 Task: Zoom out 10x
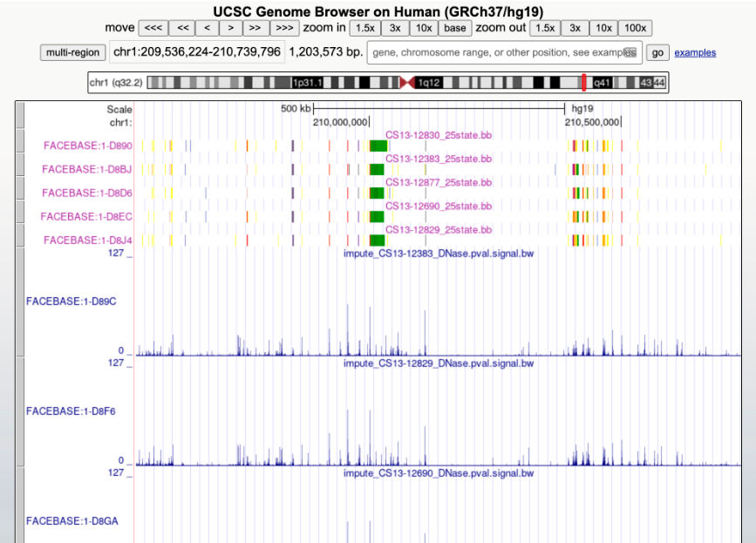pos(603,28)
